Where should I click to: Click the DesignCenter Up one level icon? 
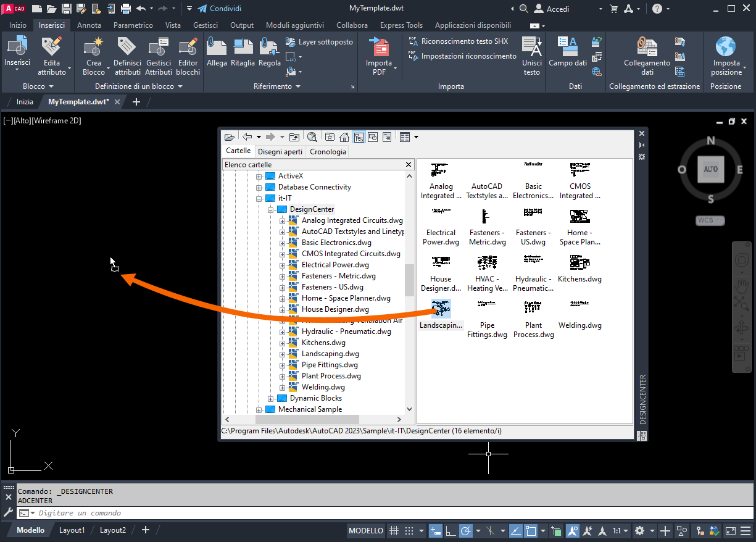[294, 137]
